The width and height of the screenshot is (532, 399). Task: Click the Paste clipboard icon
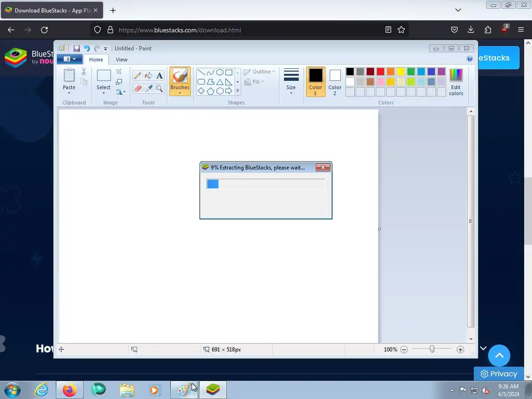tap(69, 75)
